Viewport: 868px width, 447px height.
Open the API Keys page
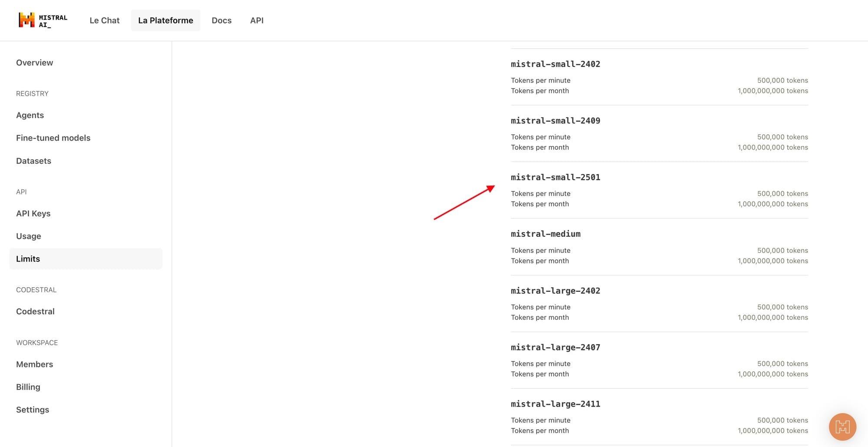tap(33, 213)
